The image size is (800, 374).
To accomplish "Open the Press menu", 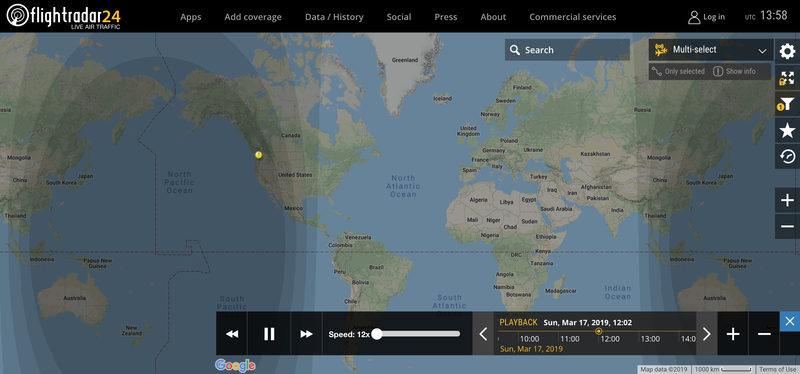I will coord(446,17).
